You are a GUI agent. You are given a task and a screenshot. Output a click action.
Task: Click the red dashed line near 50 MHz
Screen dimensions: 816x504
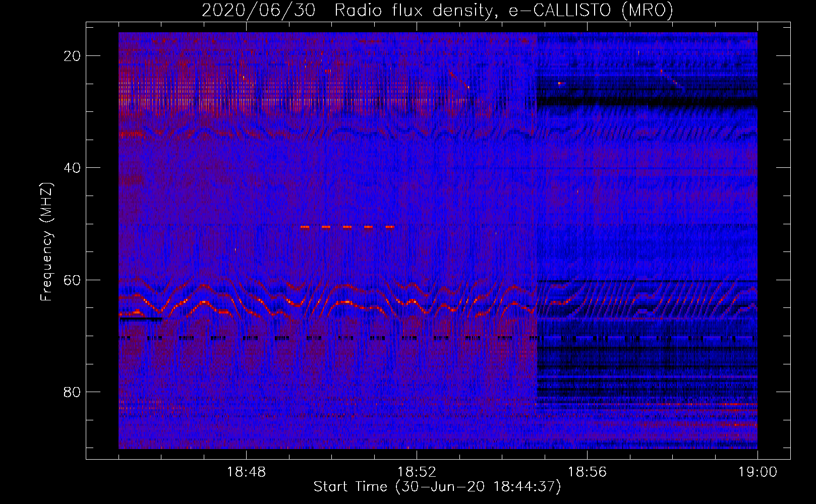[347, 227]
